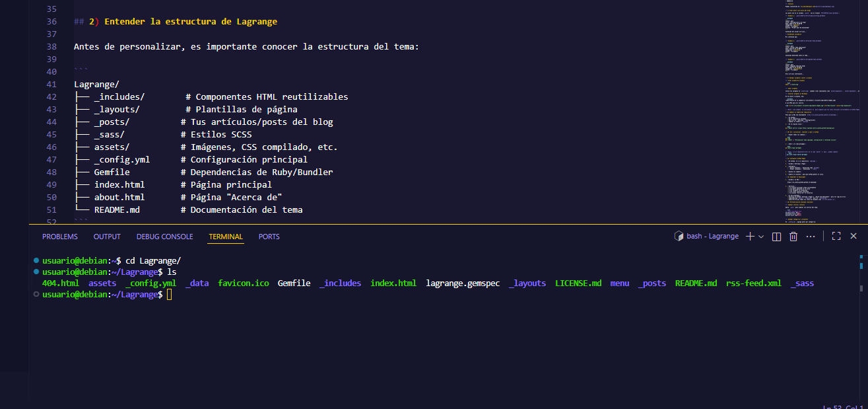Click index.html in the ls output

(x=393, y=283)
